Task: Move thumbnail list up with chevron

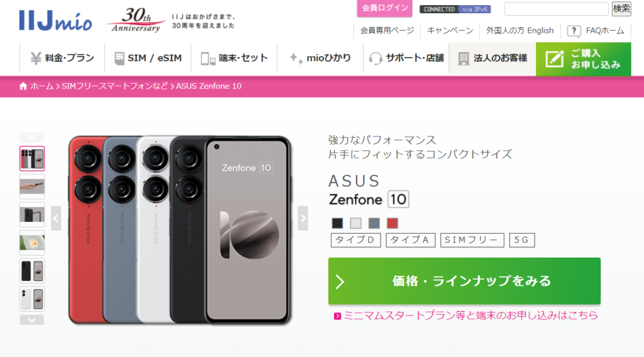Action: pos(32,138)
